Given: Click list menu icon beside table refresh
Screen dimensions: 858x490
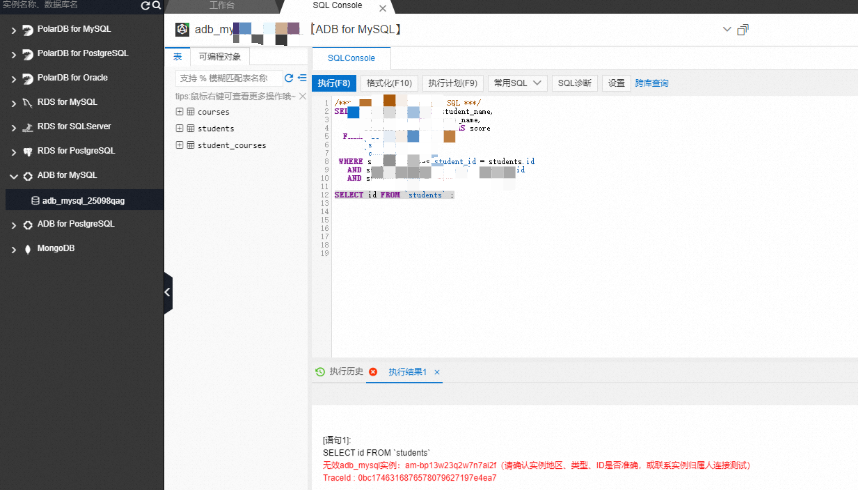Looking at the screenshot, I should point(302,78).
